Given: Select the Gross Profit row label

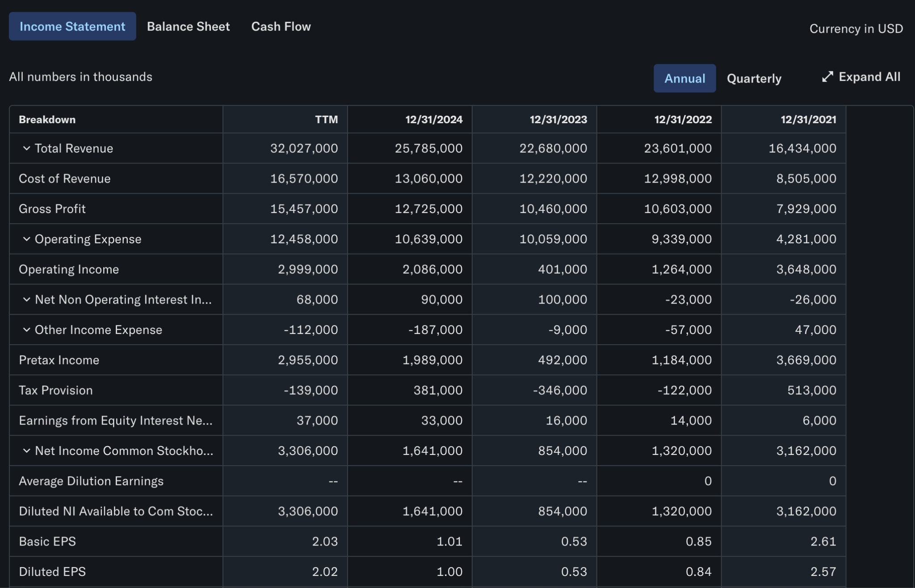Looking at the screenshot, I should click(52, 209).
